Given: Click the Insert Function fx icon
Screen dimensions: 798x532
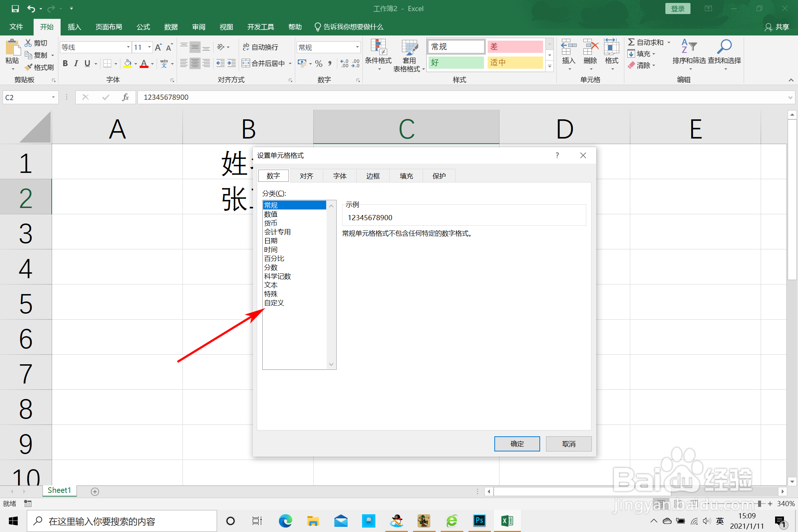Looking at the screenshot, I should (125, 97).
